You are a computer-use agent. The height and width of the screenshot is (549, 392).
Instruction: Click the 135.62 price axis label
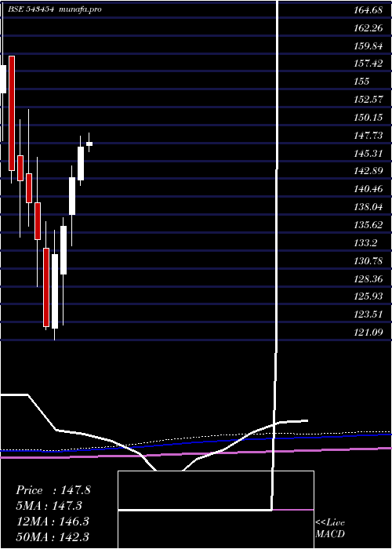pyautogui.click(x=368, y=225)
